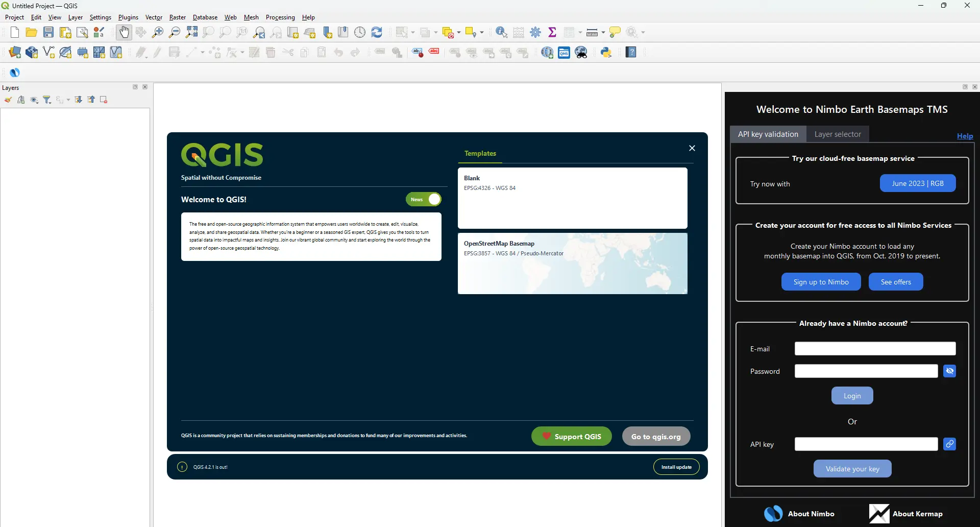The image size is (980, 527).
Task: Select the Zoom In magnifier tool
Action: coord(158,32)
